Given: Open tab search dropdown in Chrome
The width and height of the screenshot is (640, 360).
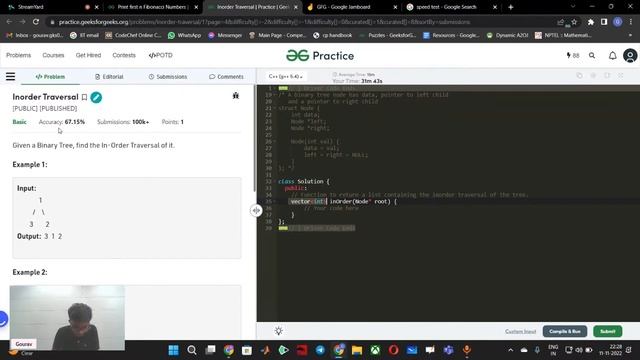Looking at the screenshot, I should 572,7.
